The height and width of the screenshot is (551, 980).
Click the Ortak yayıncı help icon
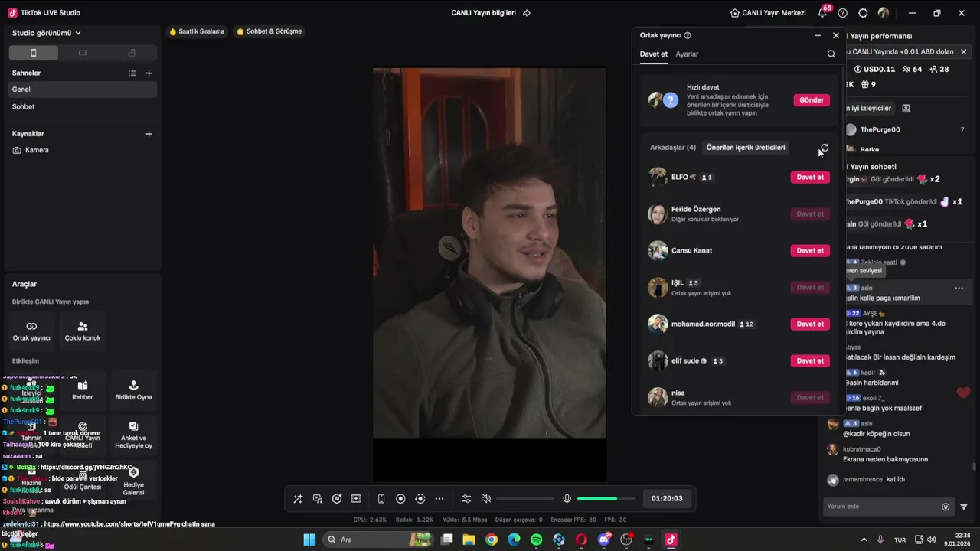[688, 35]
